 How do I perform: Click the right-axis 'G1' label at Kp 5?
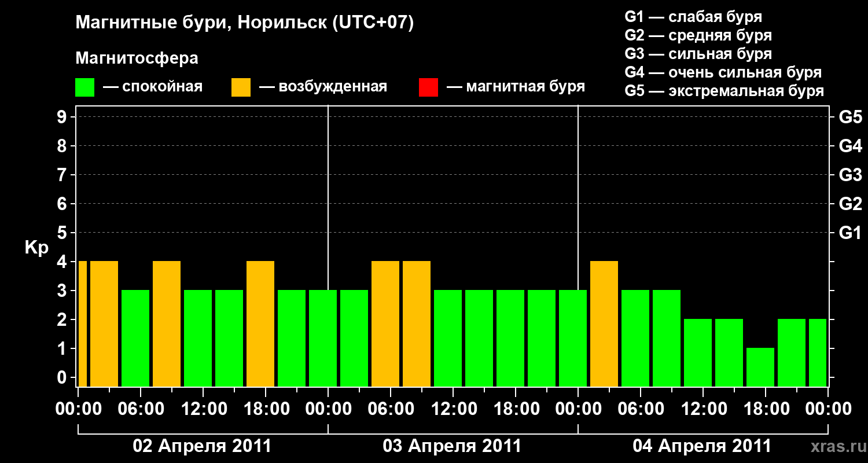(850, 233)
